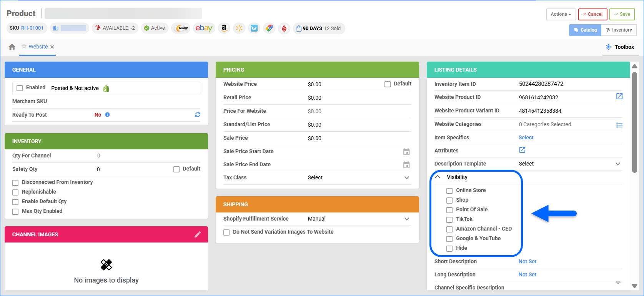Viewport: 644px width, 296px height.
Task: Collapse the Visibility section
Action: 438,177
